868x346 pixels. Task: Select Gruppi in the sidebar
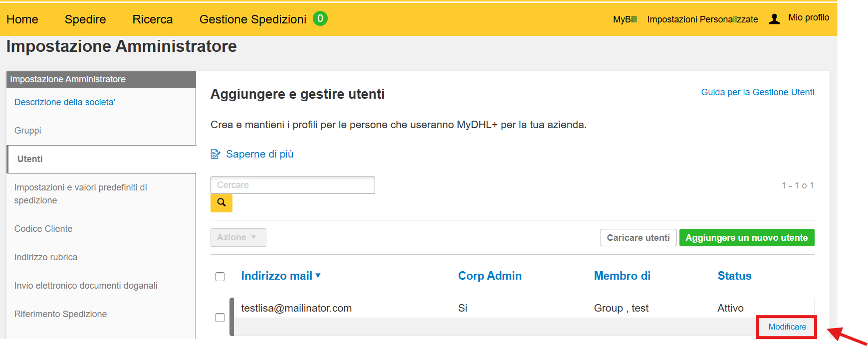(x=28, y=131)
